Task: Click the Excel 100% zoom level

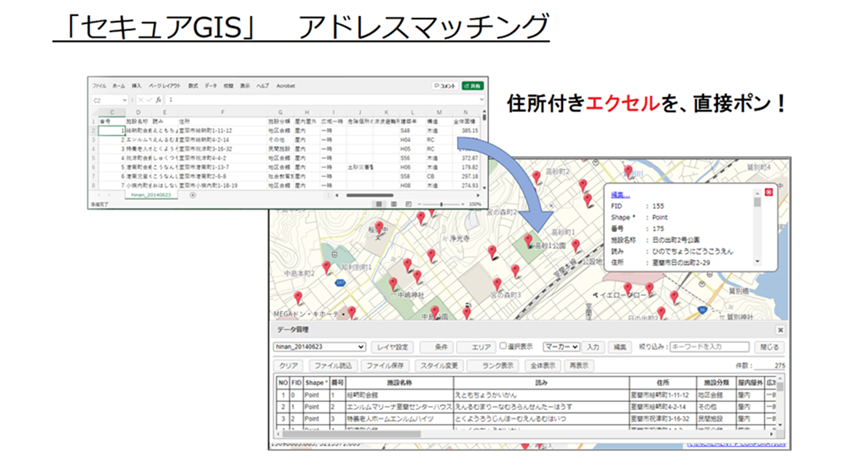Action: (x=475, y=204)
